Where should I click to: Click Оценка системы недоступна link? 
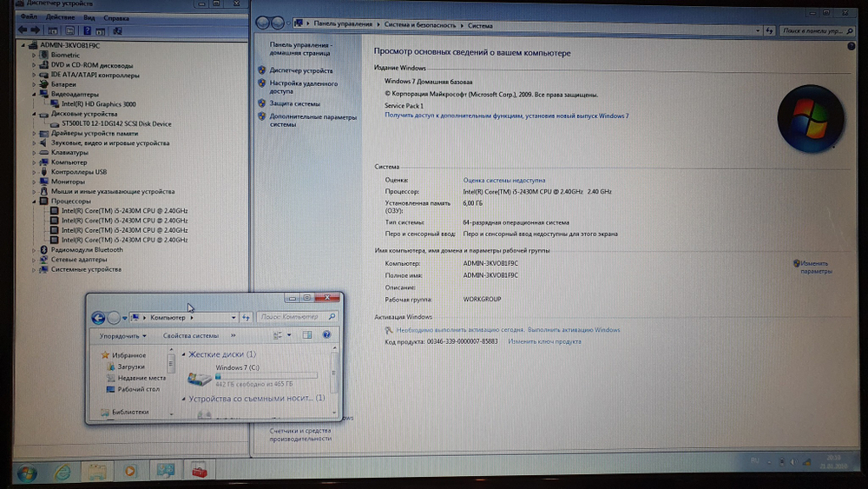coord(503,180)
